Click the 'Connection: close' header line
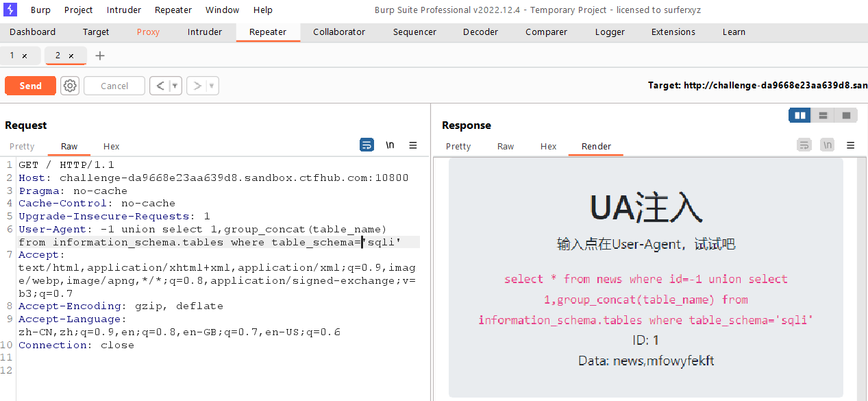The width and height of the screenshot is (868, 401). click(x=76, y=345)
